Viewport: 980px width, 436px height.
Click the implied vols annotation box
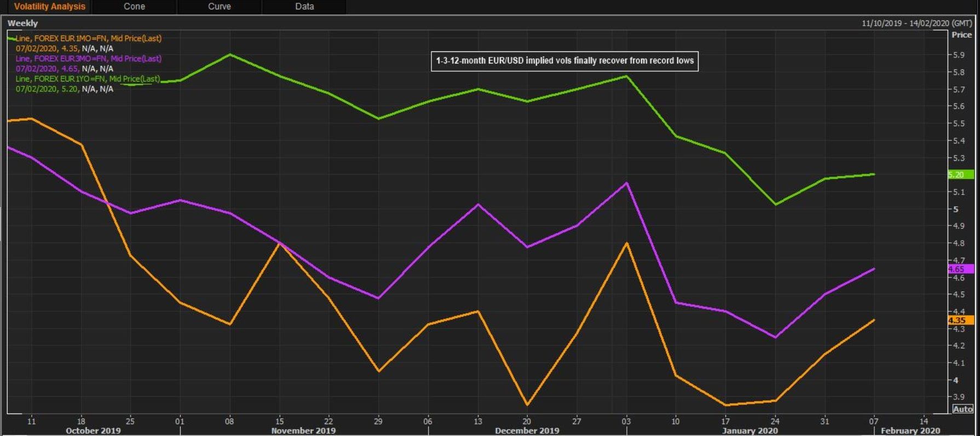(x=564, y=61)
